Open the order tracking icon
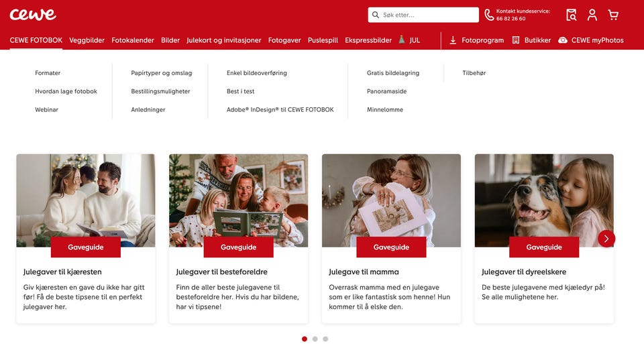Viewport: 644px width, 356px height. coord(571,15)
